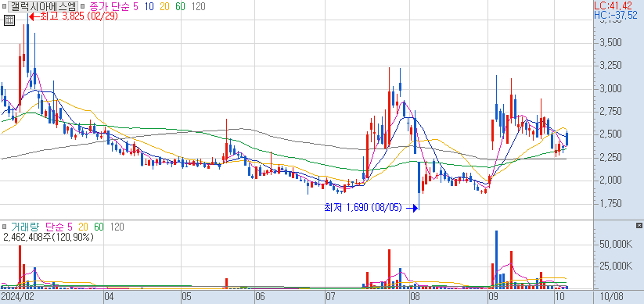Click the 갤럭시아에스엠 stock name button
Viewport: 644px width, 304px height.
(43, 6)
